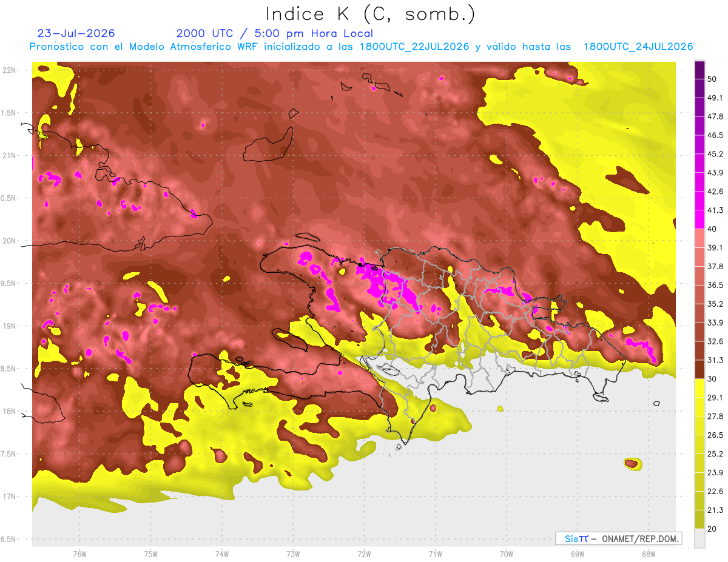Click the colorbar value '20'
Screen dimensions: 728x562
coord(712,529)
